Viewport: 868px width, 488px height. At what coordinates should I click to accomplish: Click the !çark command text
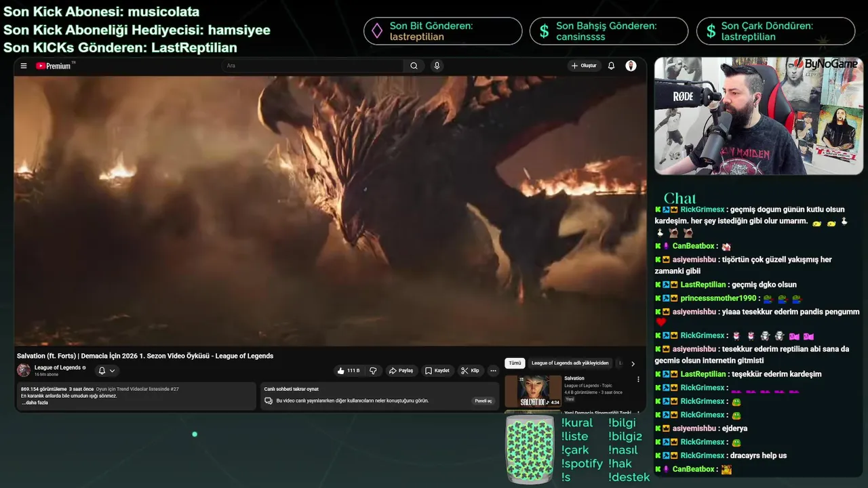575,450
